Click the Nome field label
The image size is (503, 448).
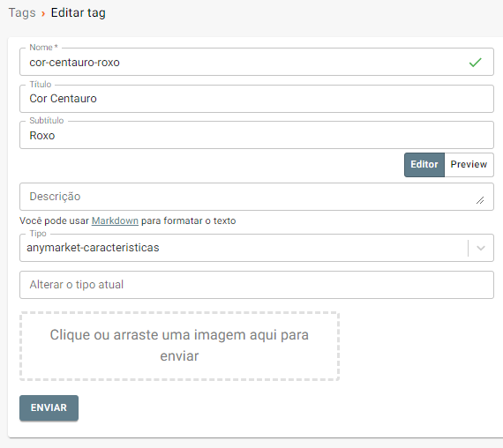(43, 47)
